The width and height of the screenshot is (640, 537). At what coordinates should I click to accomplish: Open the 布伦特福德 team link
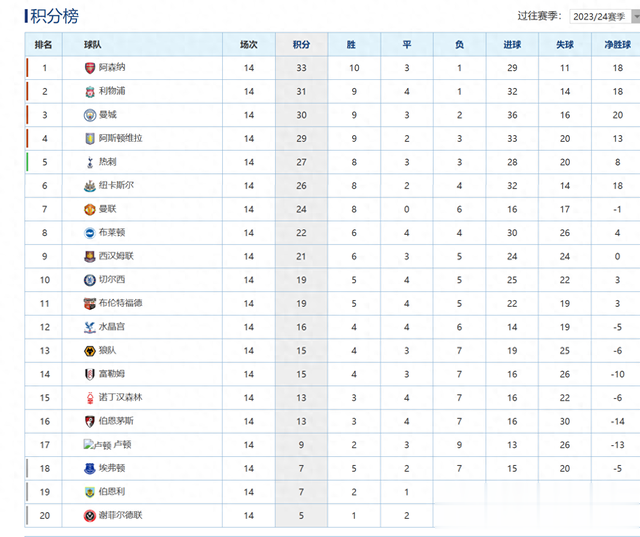(120, 303)
